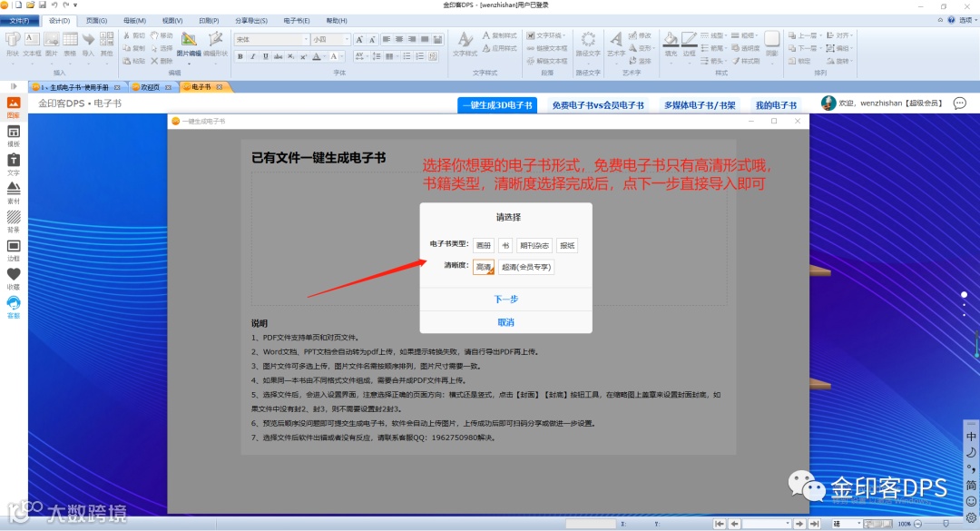This screenshot has height=531, width=980.
Task: Open the 边框 border sidebar panel
Action: point(13,251)
